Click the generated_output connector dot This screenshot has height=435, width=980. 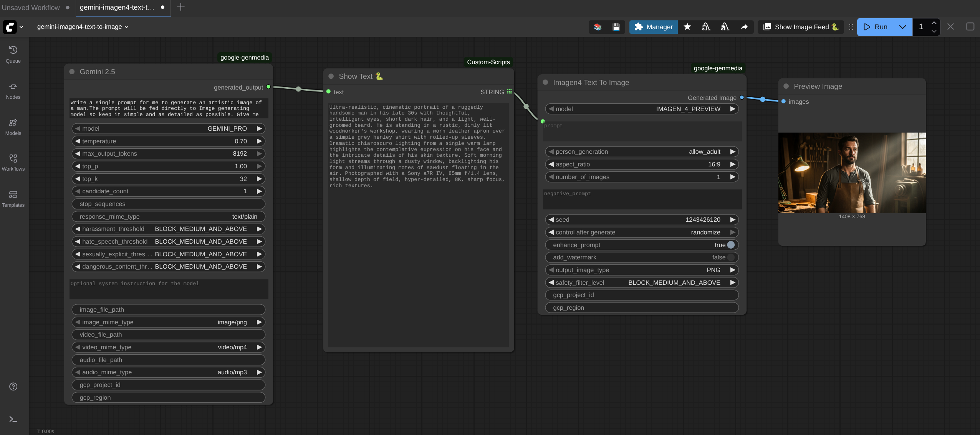coord(268,87)
